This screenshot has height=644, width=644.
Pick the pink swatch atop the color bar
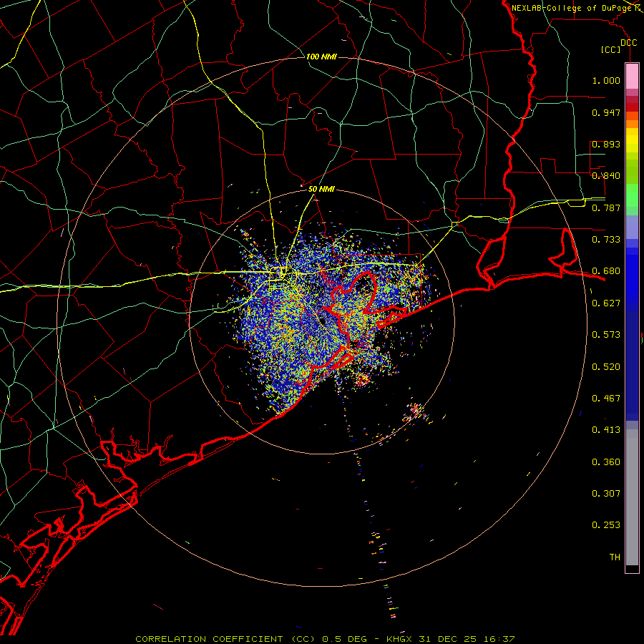[x=632, y=77]
